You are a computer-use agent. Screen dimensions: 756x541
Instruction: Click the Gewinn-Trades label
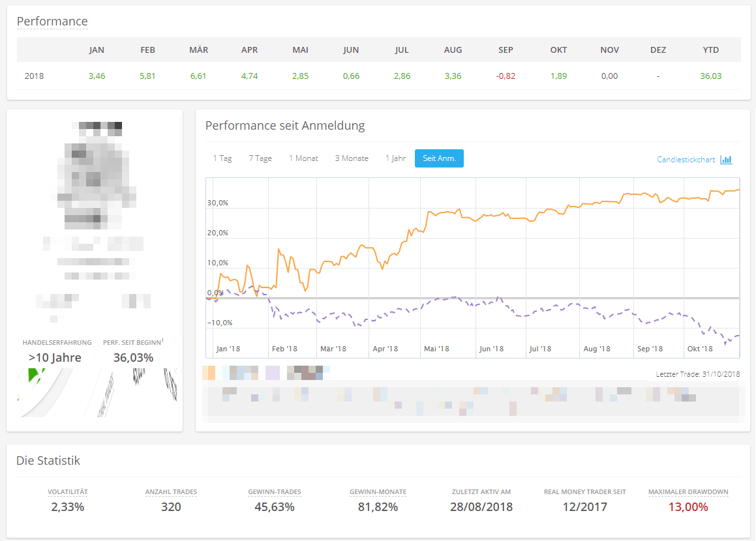coord(275,492)
